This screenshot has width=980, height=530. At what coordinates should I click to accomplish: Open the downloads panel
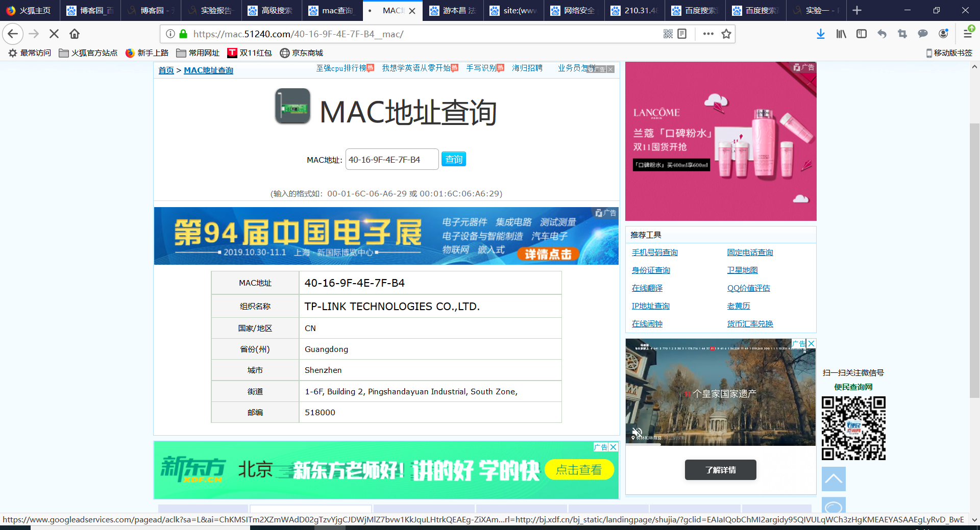pos(821,34)
